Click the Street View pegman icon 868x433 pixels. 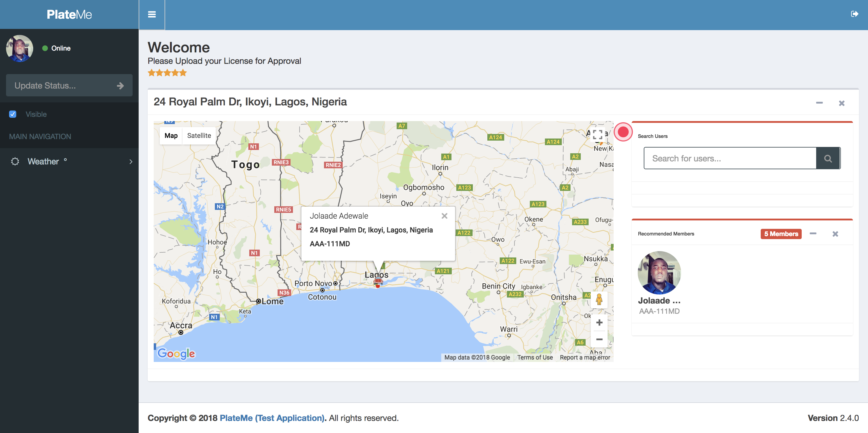click(x=599, y=299)
